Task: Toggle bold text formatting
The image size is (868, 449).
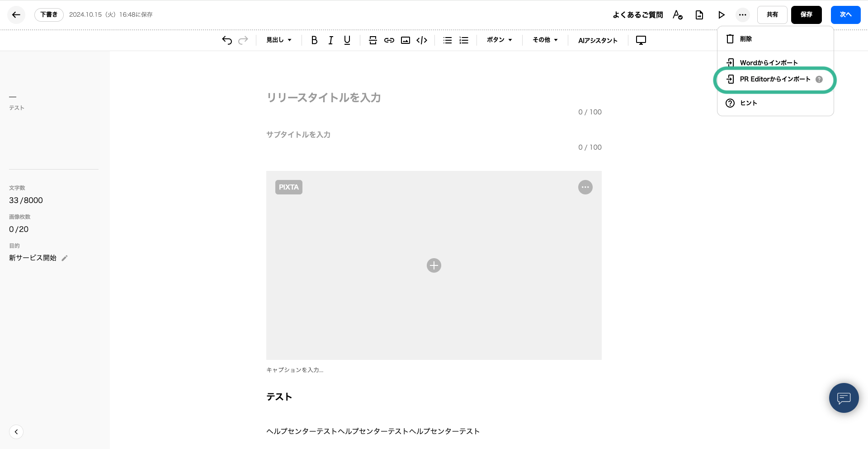Action: coord(314,40)
